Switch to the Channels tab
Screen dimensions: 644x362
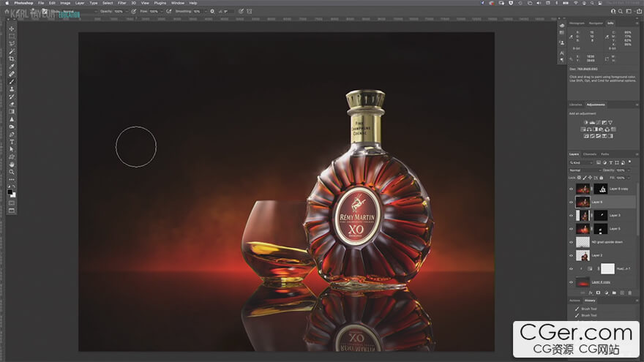[x=590, y=154]
